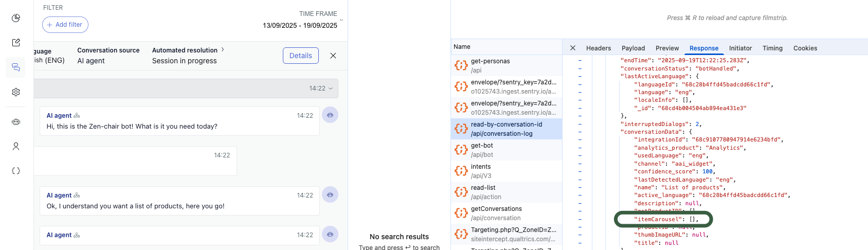Expand the time frame date range dropdown
This screenshot has width=868, height=250.
point(341,20)
